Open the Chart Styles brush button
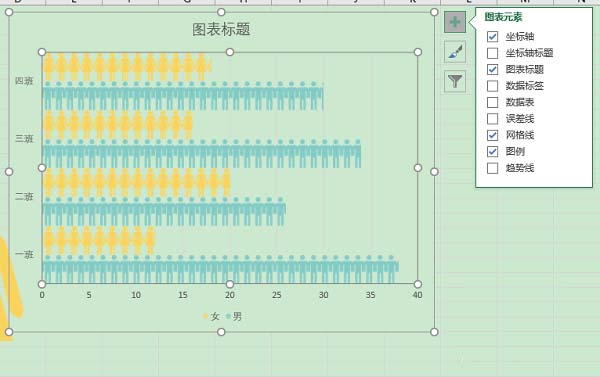 coord(455,52)
